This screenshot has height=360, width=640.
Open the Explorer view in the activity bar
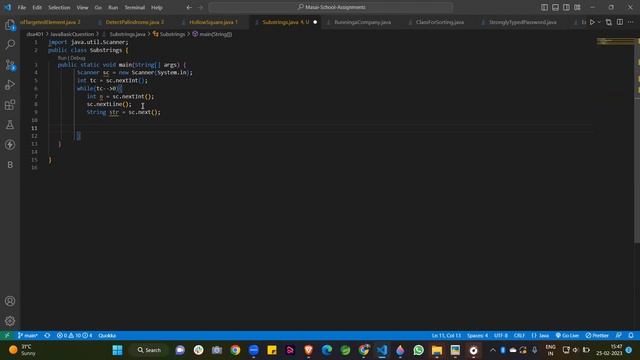10,25
